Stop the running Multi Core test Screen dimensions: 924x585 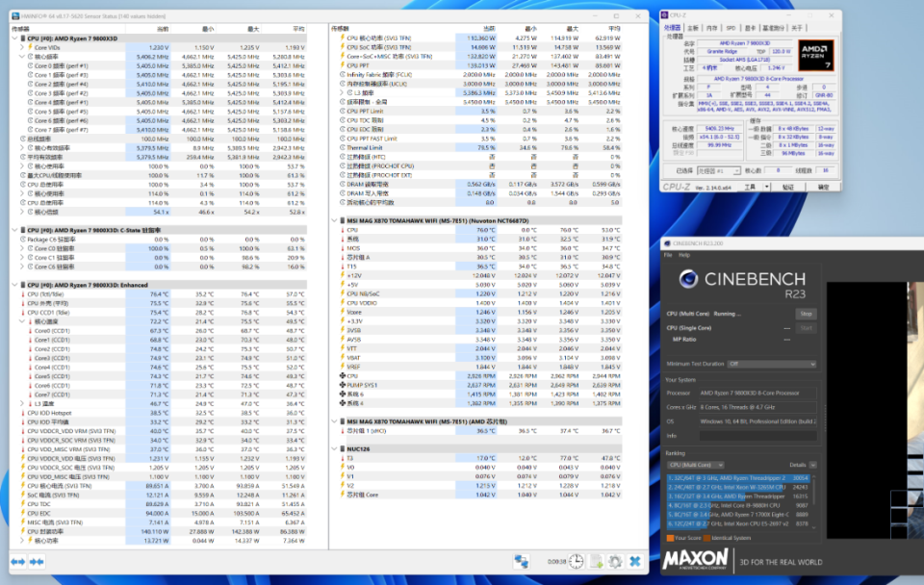click(x=806, y=314)
